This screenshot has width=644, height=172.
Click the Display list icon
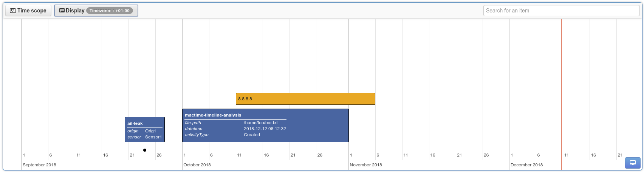coord(62,11)
